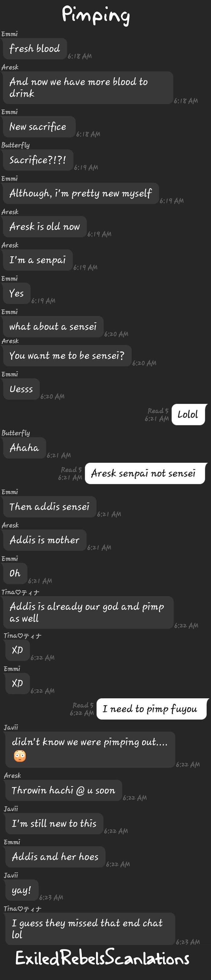Click the 'I need to pimp fuyou' bubble
Viewport: 211px width, 980px height.
point(152,709)
